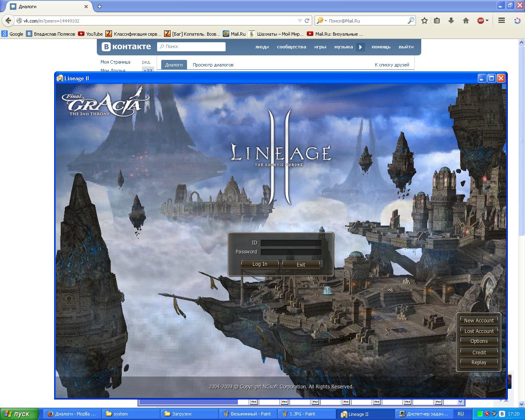Open the Владислав Поляков bookmark
Viewport: 525px width, 420px height.
coord(50,34)
